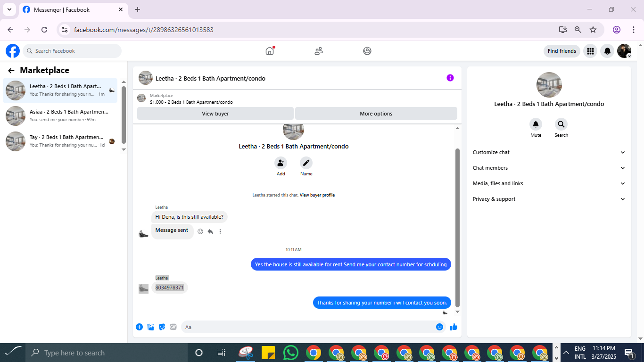Click the chat thread scrollbar down arrow

click(x=457, y=312)
